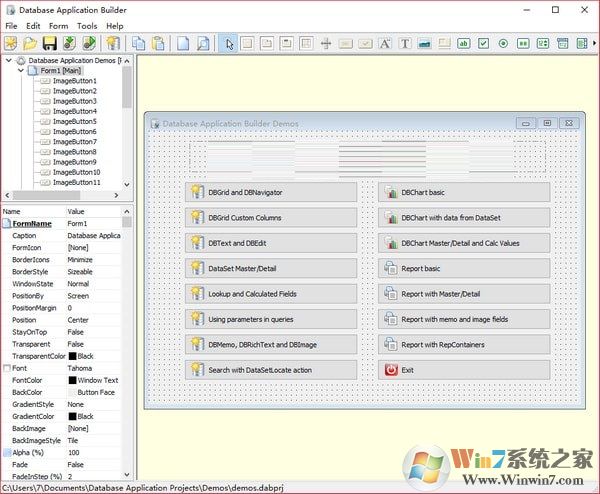Click the Alpha (%) value 100
600x494 pixels.
pos(73,452)
